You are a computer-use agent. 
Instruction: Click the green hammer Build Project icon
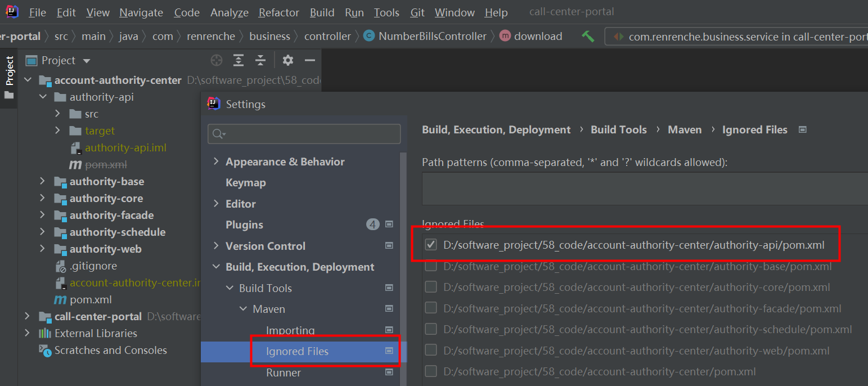click(x=588, y=37)
